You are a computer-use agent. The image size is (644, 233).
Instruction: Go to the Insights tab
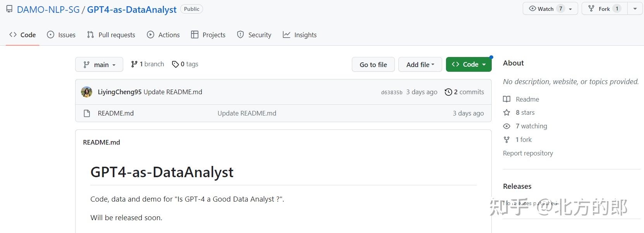point(300,35)
